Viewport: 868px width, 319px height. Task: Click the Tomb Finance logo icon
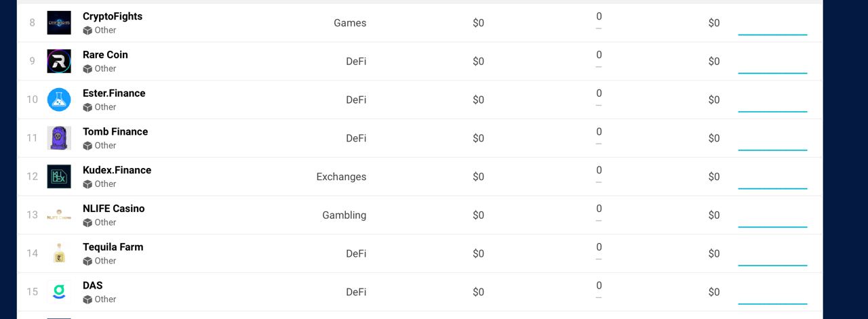coord(59,138)
